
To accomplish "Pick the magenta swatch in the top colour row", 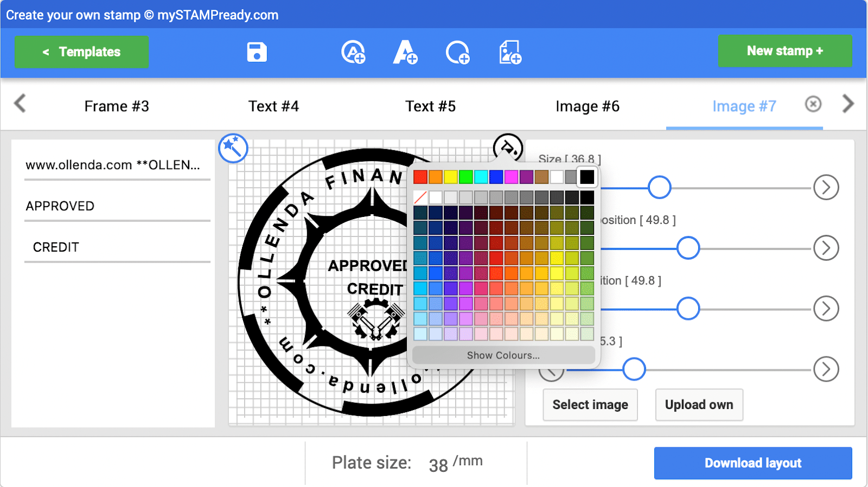I will coord(512,177).
